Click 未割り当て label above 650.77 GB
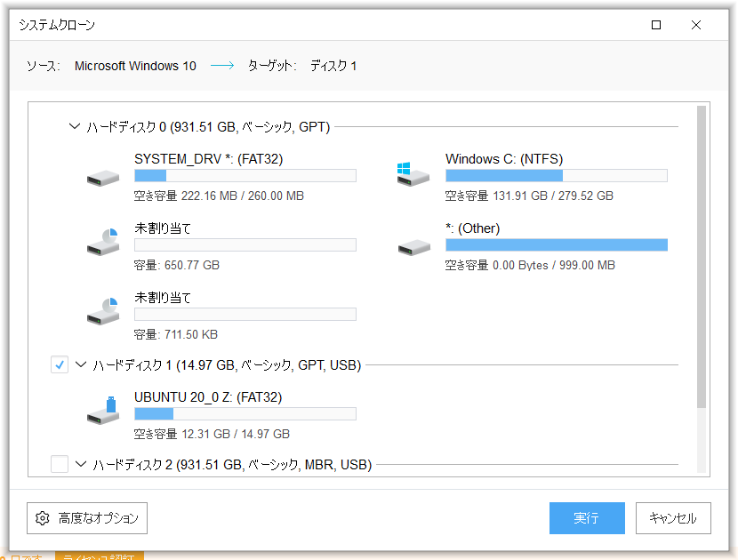 point(163,228)
